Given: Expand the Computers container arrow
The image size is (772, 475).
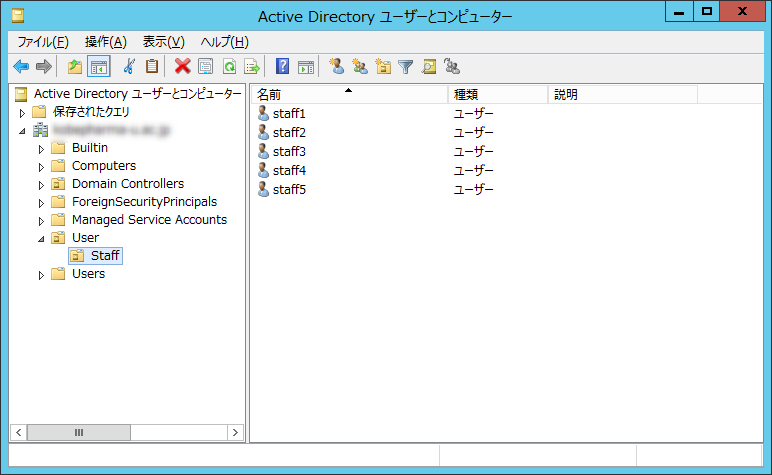Looking at the screenshot, I should point(41,167).
